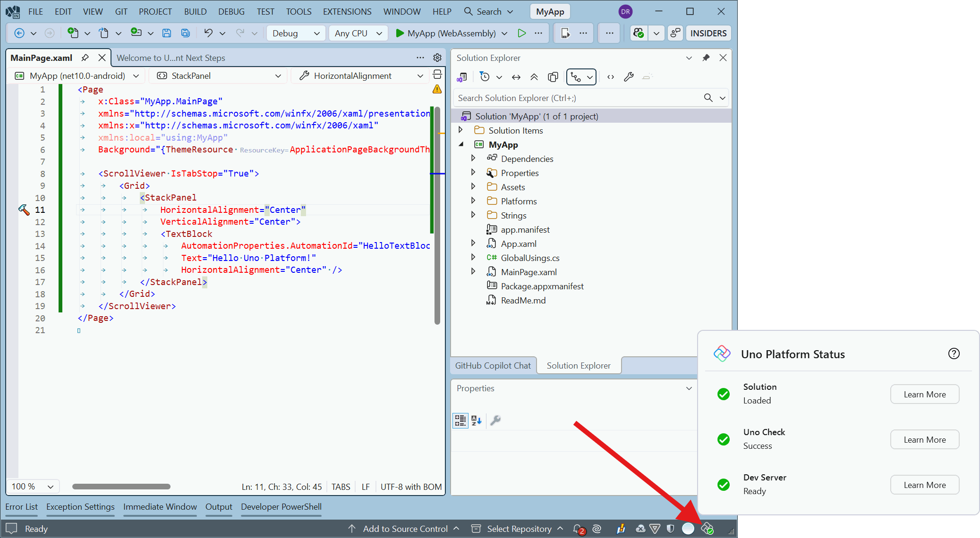980x538 pixels.
Task: Click Start Without Debugging green outline arrow
Action: click(521, 33)
